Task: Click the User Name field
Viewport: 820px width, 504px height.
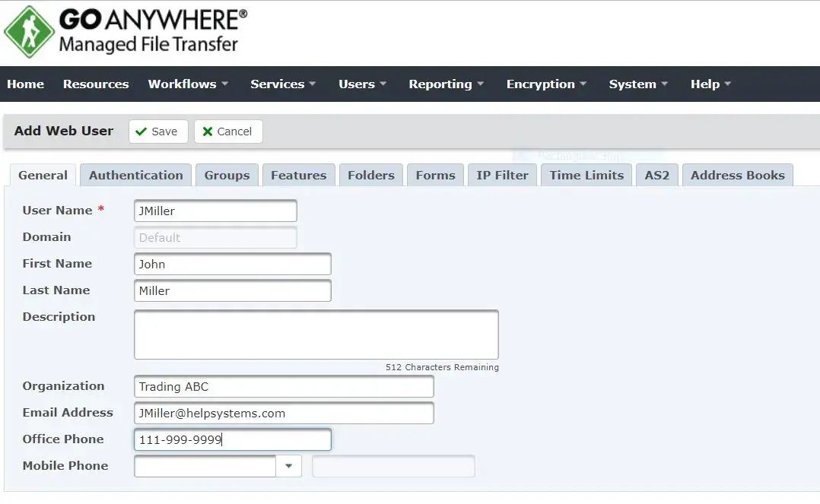Action: point(215,211)
